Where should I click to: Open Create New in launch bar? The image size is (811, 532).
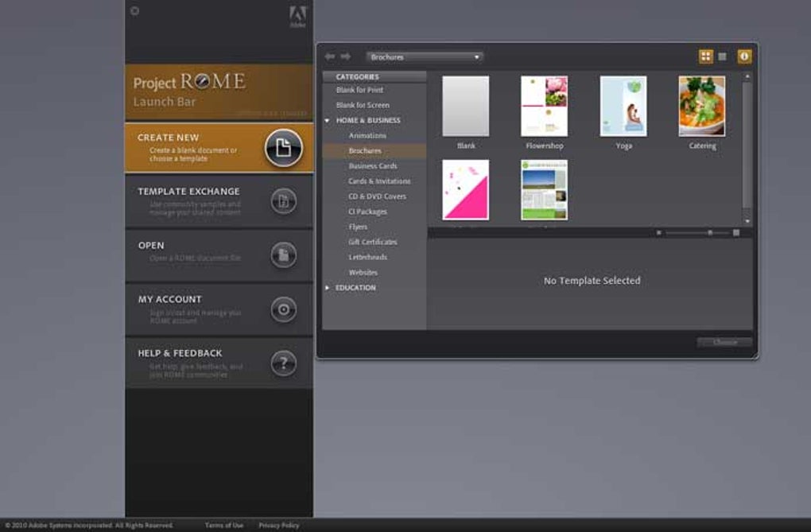point(219,147)
